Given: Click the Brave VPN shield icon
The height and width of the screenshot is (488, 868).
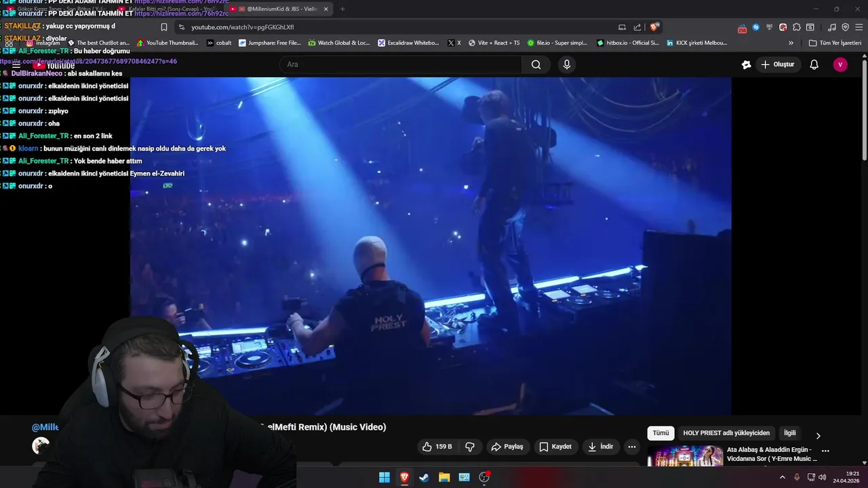Looking at the screenshot, I should point(845,27).
